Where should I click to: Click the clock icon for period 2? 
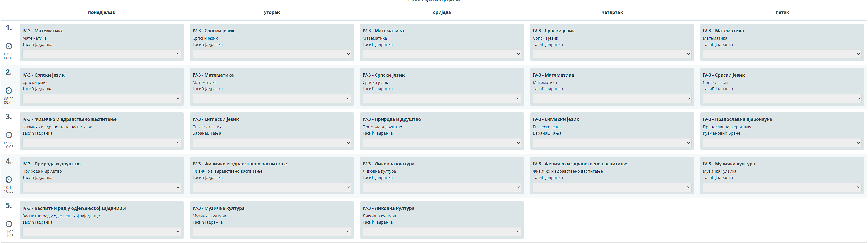(9, 91)
